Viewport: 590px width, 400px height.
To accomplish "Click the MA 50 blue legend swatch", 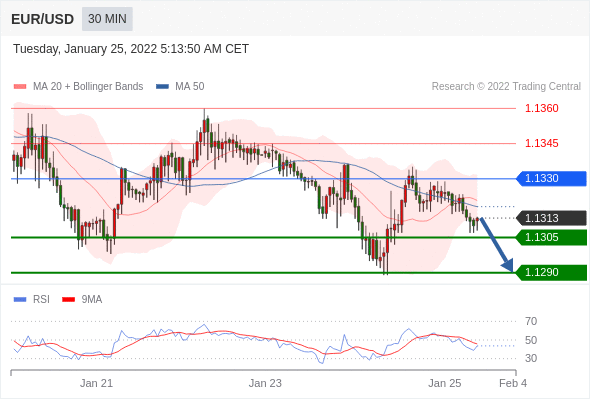I will (163, 87).
